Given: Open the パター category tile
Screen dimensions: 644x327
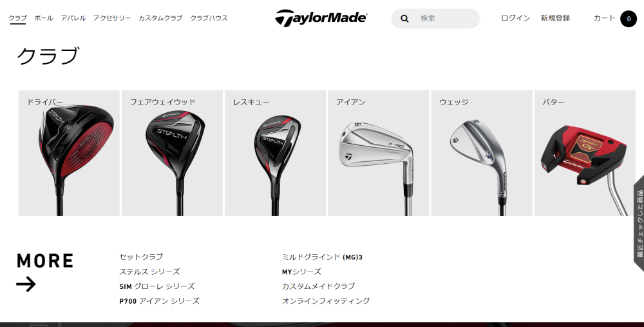Looking at the screenshot, I should coord(585,153).
